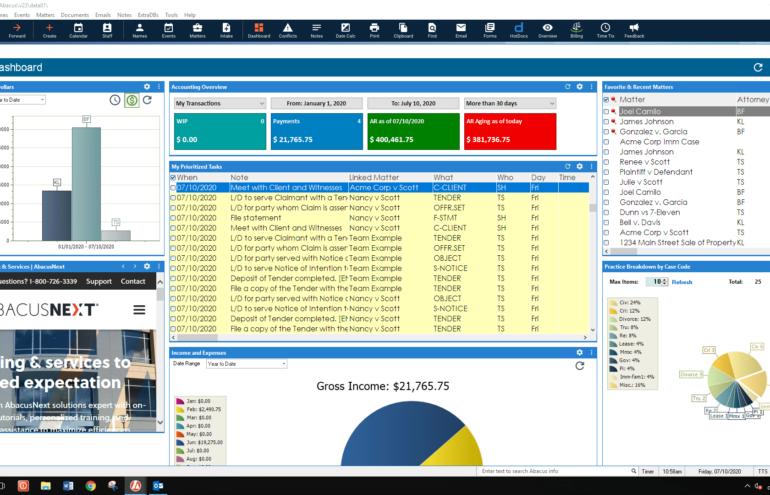Switch dollars chart to hours clock icon
The image size is (770, 495).
[x=115, y=100]
